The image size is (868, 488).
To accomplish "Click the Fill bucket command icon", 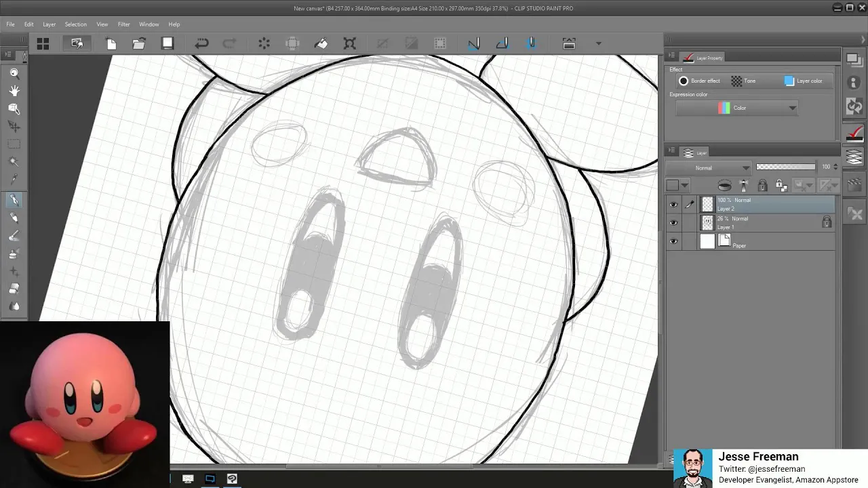I will [321, 44].
